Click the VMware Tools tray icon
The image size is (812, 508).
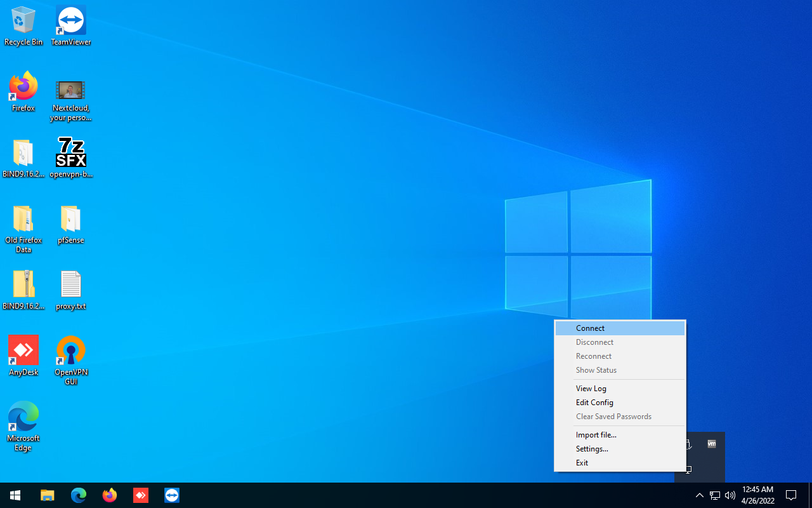pyautogui.click(x=712, y=444)
